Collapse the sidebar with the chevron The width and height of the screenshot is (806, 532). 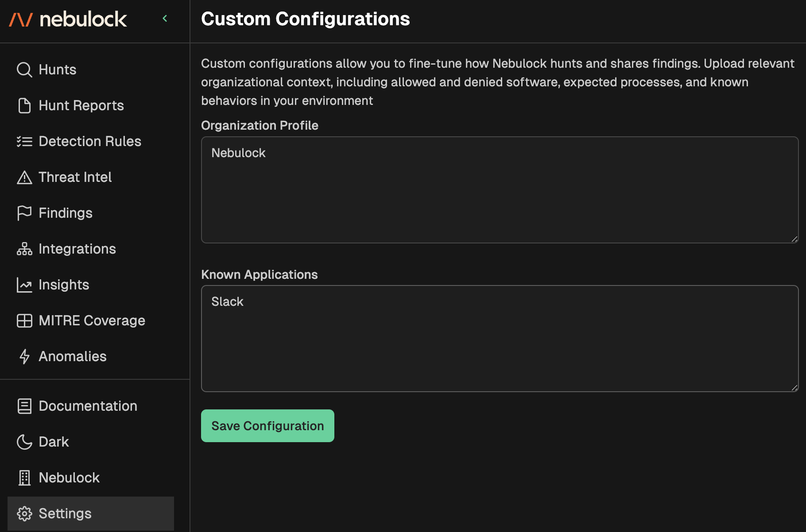pyautogui.click(x=165, y=19)
